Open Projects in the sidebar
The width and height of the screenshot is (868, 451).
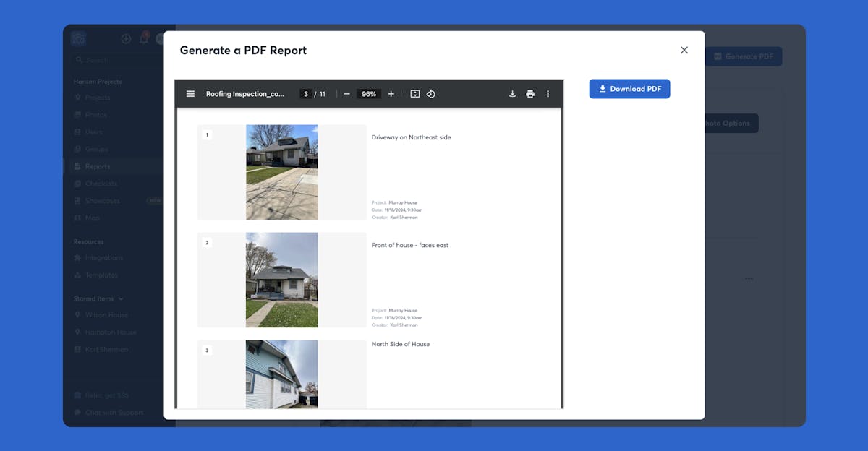click(x=98, y=98)
